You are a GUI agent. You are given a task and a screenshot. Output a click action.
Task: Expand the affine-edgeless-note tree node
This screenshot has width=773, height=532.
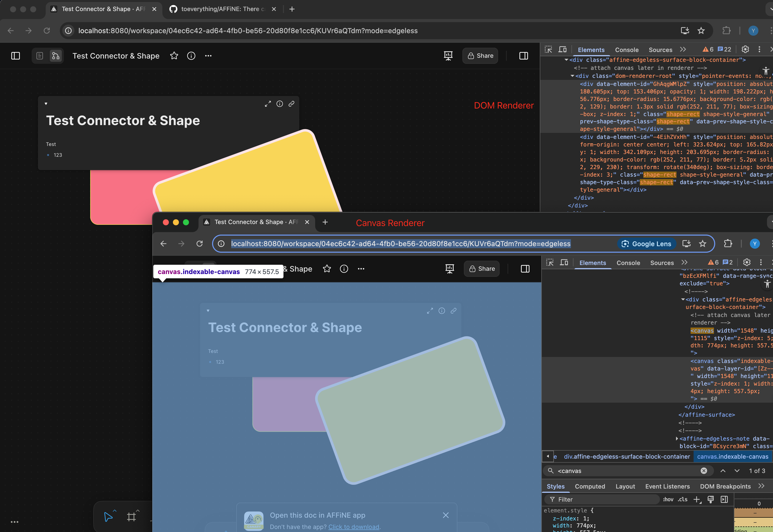pyautogui.click(x=677, y=439)
